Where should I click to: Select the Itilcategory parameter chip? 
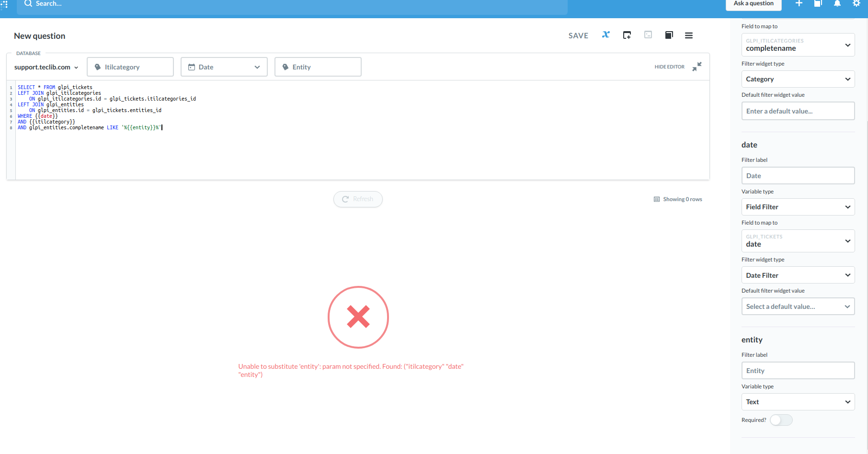130,67
